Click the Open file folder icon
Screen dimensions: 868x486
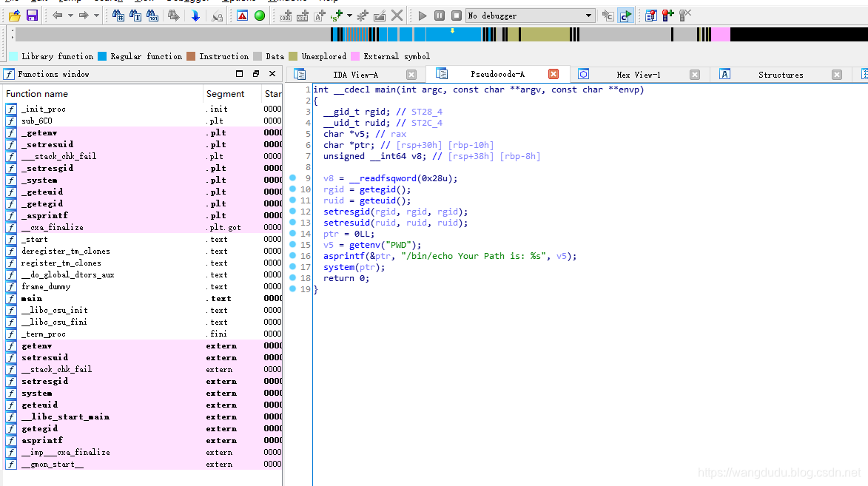[14, 16]
